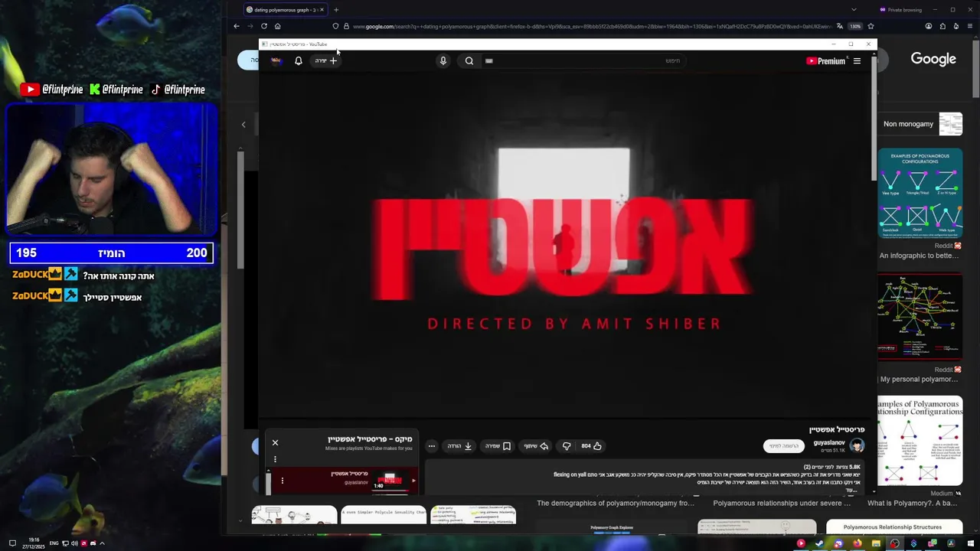Open Firefox application menu
The image size is (980, 551).
pos(970,26)
